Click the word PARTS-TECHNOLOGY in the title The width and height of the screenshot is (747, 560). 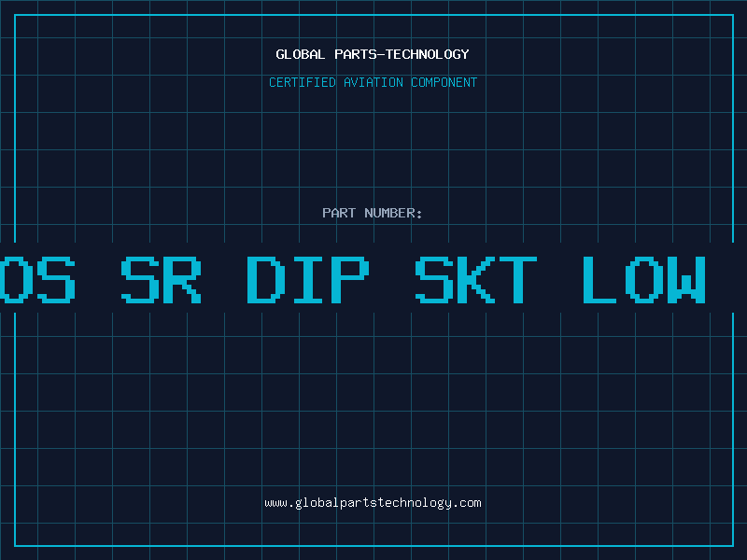coord(402,54)
